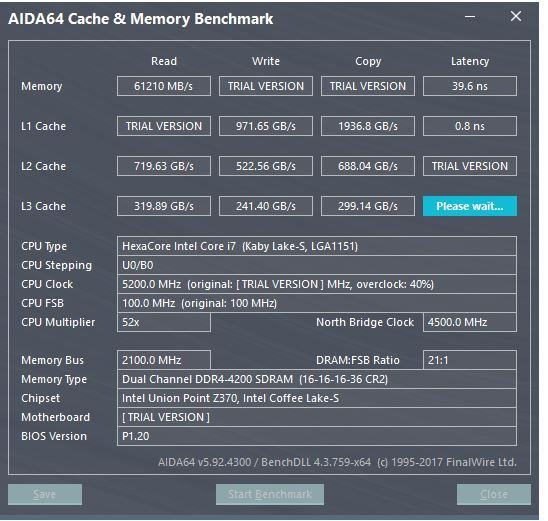Viewport: 548px width, 521px height.
Task: Click North Bridge Clock 4500.0 MHz value
Action: [x=470, y=322]
